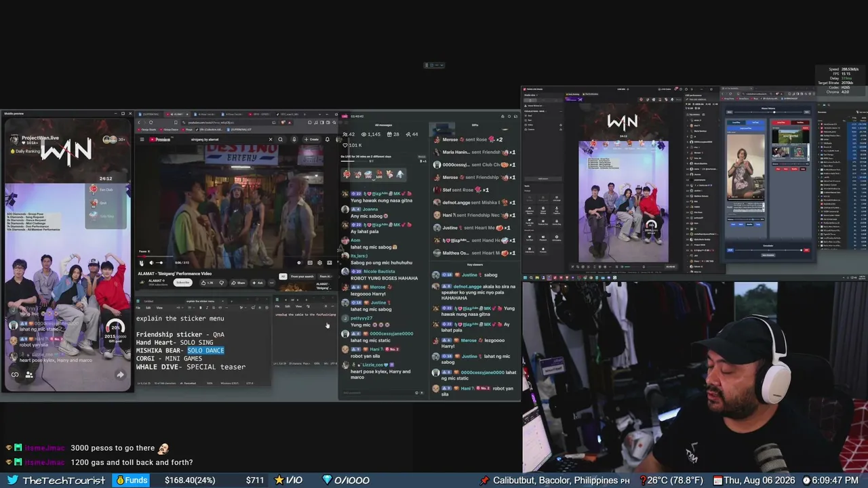
Task: Open the YouTube guide hamburger menu
Action: [142, 140]
